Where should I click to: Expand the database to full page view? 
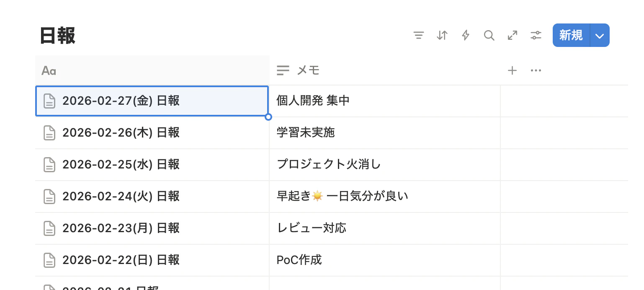tap(512, 35)
